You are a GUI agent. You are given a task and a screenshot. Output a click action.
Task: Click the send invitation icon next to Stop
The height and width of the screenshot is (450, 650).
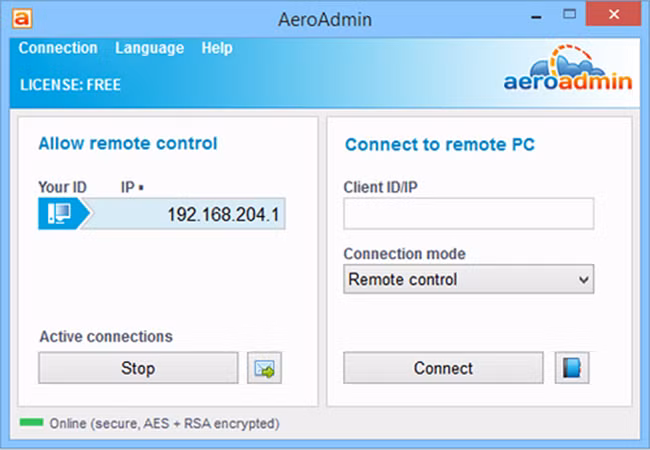pos(265,368)
